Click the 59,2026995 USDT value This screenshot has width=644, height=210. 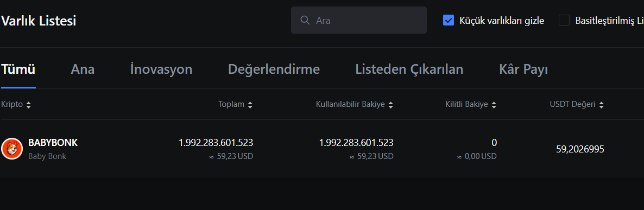pos(580,149)
